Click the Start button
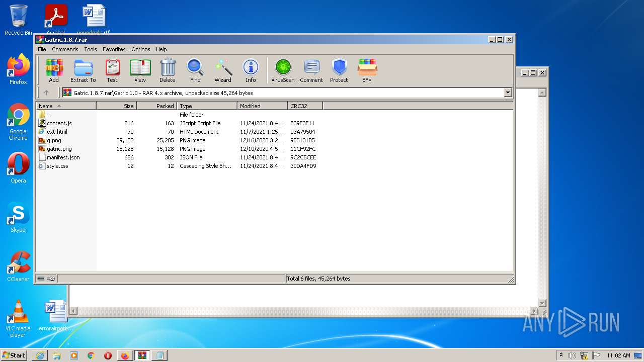 coord(14,355)
